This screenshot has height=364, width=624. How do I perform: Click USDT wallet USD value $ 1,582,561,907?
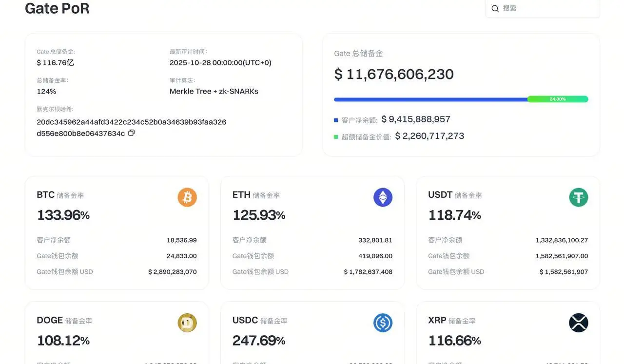tap(564, 272)
